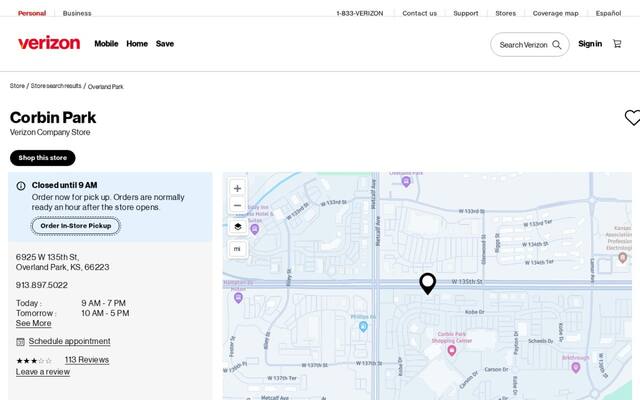Click the black store location pin
The image size is (640, 400).
click(427, 283)
